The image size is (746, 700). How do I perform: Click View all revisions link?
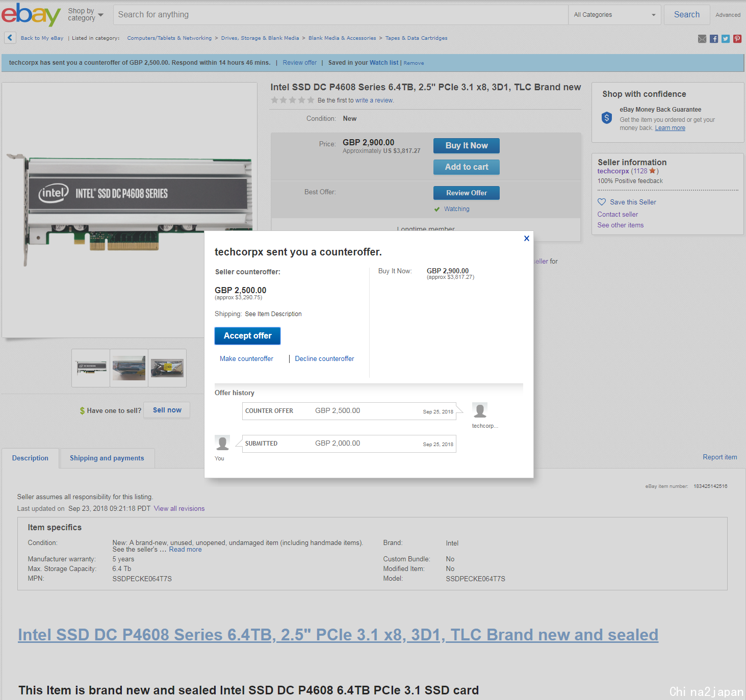click(x=179, y=508)
